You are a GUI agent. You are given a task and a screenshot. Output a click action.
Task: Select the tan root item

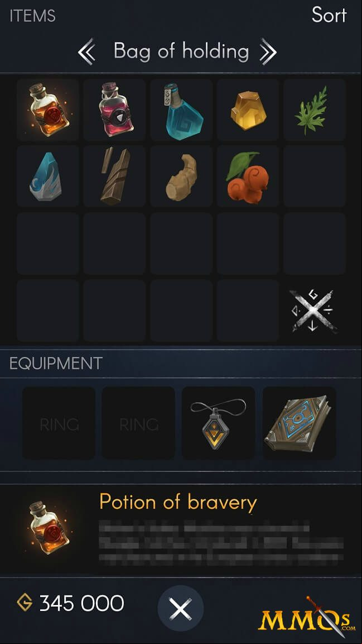tap(181, 176)
